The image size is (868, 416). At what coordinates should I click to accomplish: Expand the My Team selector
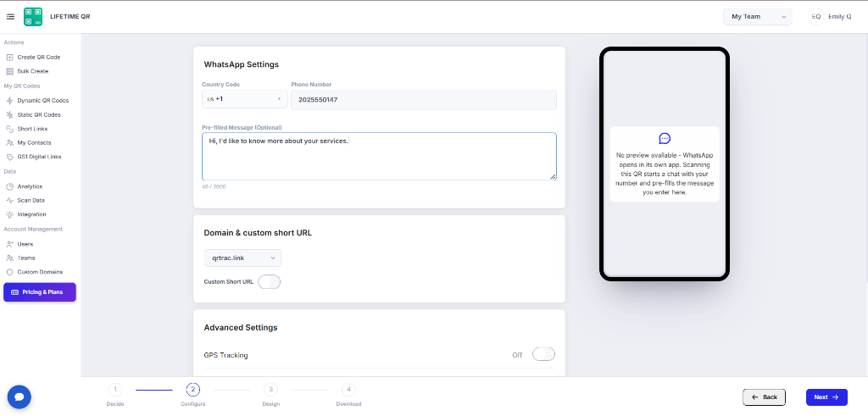[x=758, y=17]
